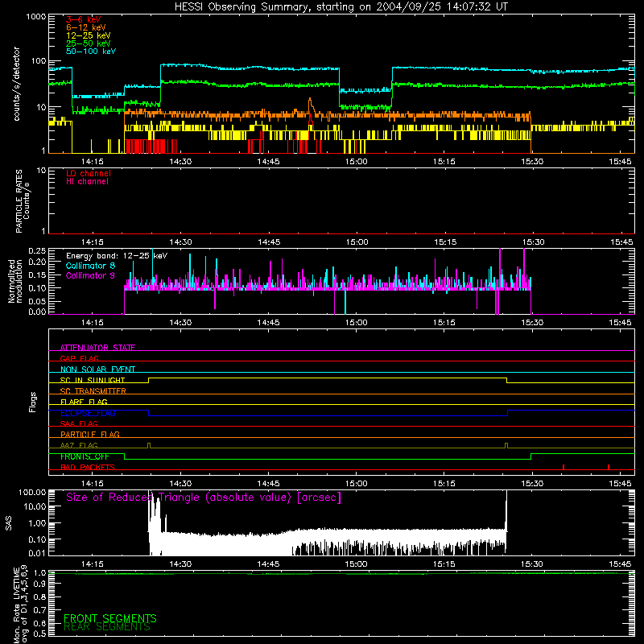Viewport: 644px width, 644px height.
Task: Click the SC IN SUNLIGHT flag label
Action: point(93,380)
